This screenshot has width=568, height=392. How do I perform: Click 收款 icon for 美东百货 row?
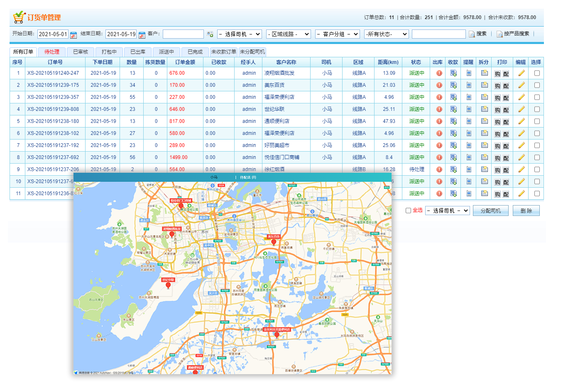click(453, 85)
